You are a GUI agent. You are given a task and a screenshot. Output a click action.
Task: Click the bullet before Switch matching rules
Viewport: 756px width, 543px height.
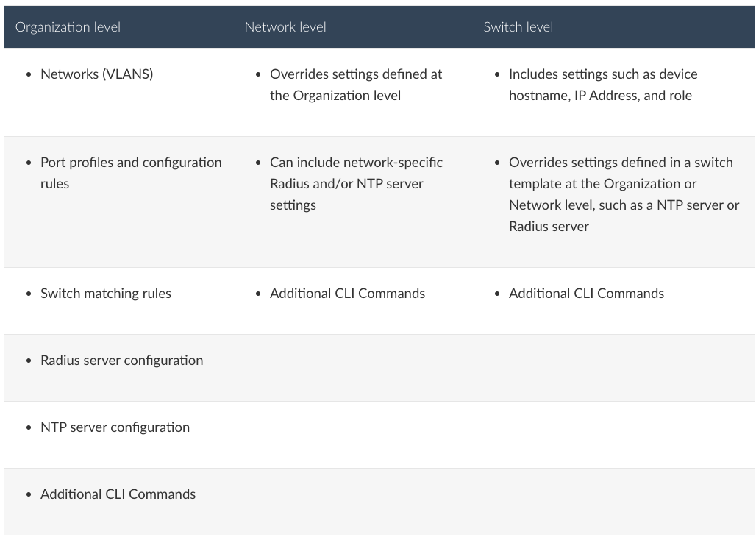[x=29, y=294]
